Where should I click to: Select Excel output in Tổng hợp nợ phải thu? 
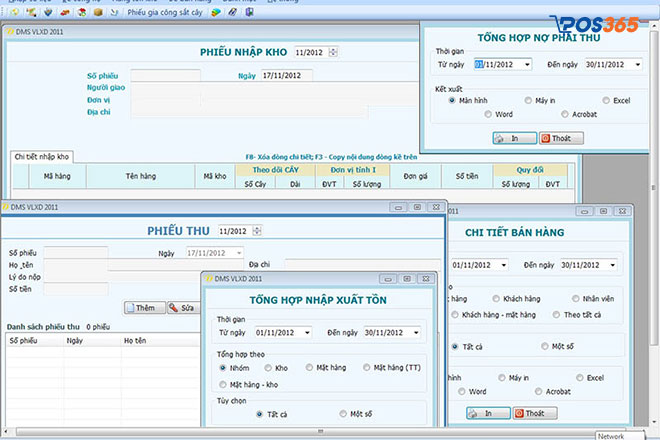pos(608,100)
